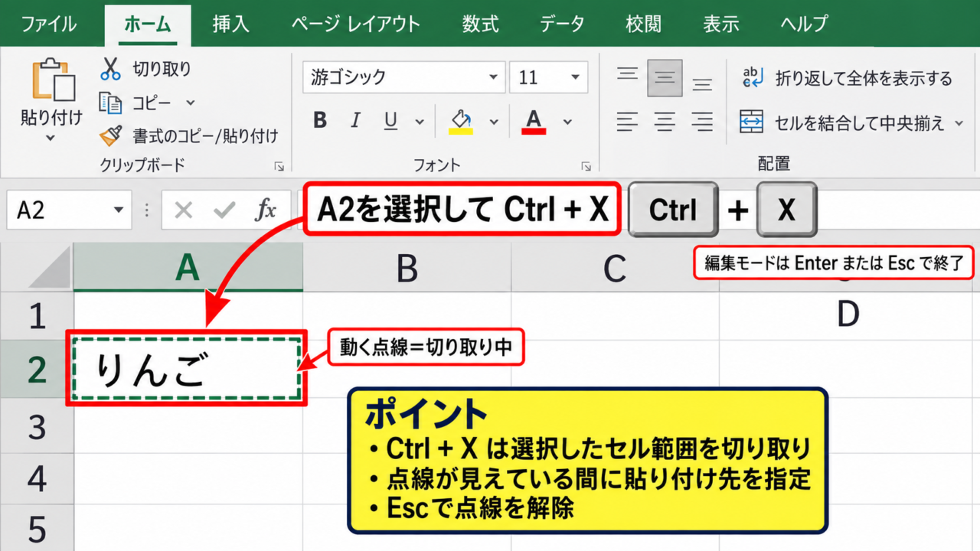Click Merge and Center (セルを結合して中央揃え)
The image size is (980, 551).
click(x=842, y=122)
